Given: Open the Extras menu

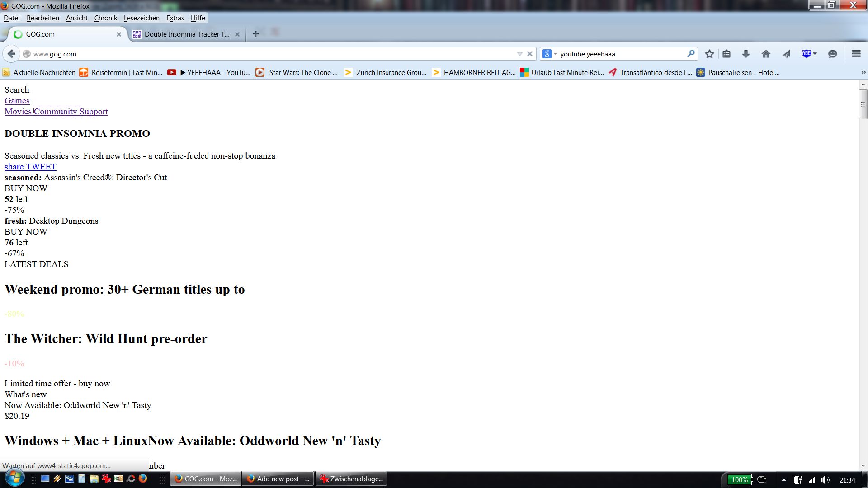Looking at the screenshot, I should click(175, 18).
